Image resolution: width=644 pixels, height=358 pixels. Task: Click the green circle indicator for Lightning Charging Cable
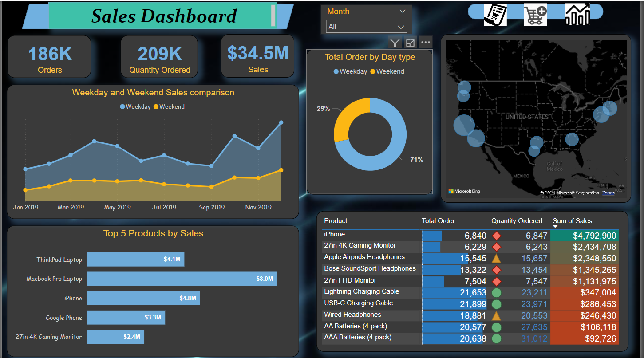(x=497, y=293)
